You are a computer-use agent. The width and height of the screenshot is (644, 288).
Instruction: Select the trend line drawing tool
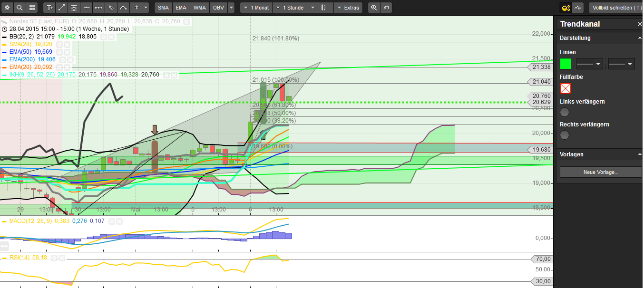pos(62,8)
